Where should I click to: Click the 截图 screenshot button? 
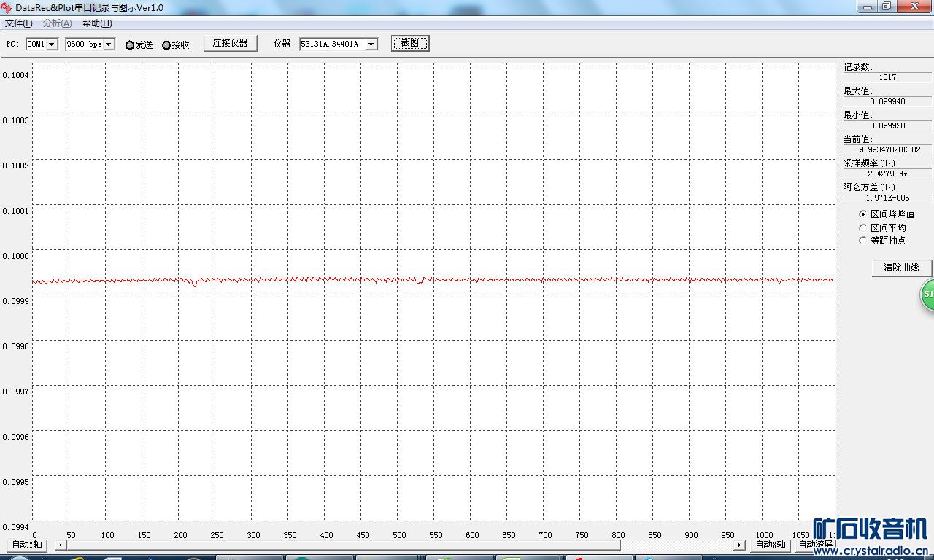[x=410, y=43]
